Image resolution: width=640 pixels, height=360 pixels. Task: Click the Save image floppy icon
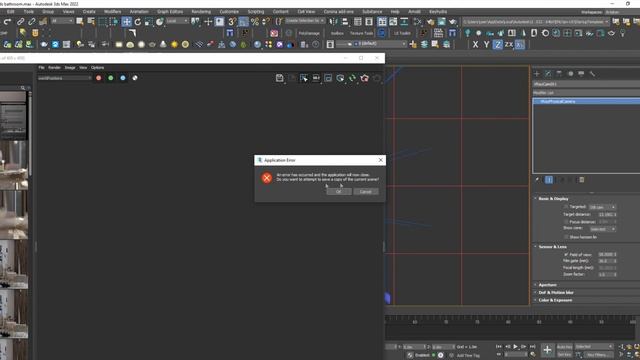click(x=280, y=78)
